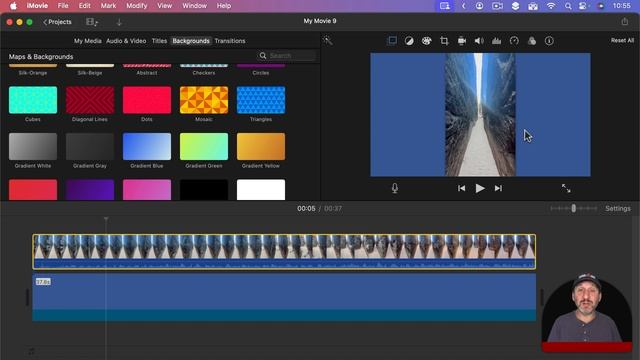The height and width of the screenshot is (360, 640).
Task: Switch to Transitions tab
Action: (230, 41)
